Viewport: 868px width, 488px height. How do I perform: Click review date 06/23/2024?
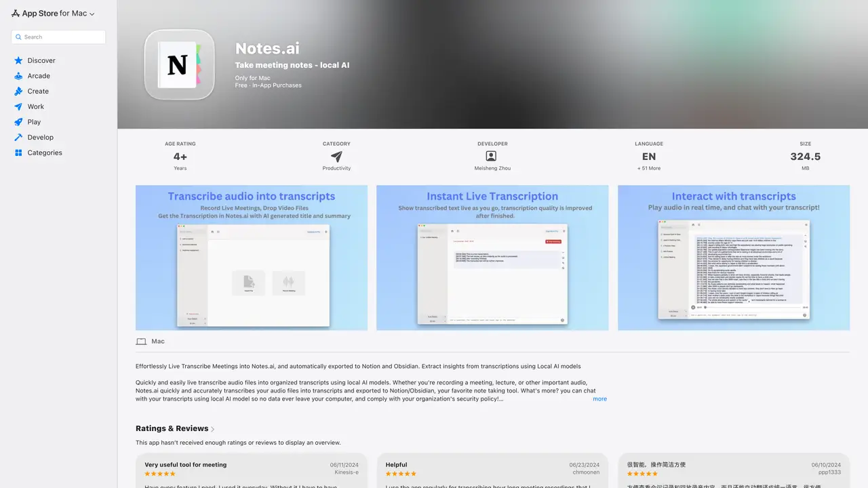585,465
